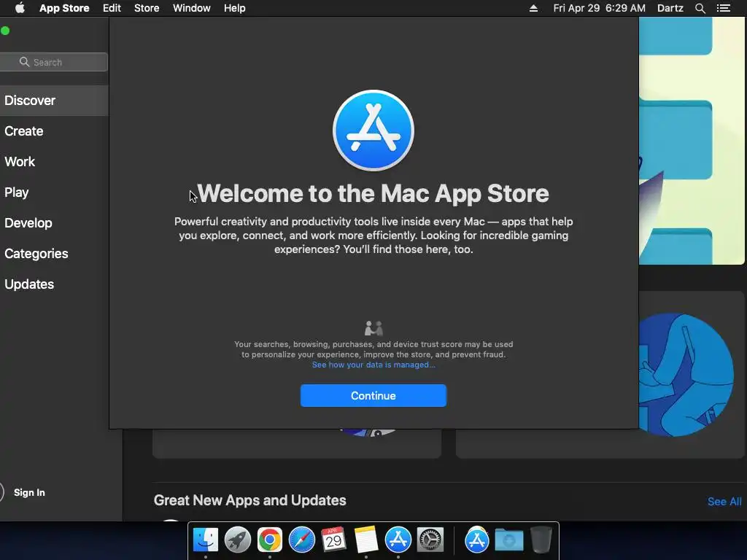
Task: Click the teal featured banner at top right
Action: (x=692, y=141)
